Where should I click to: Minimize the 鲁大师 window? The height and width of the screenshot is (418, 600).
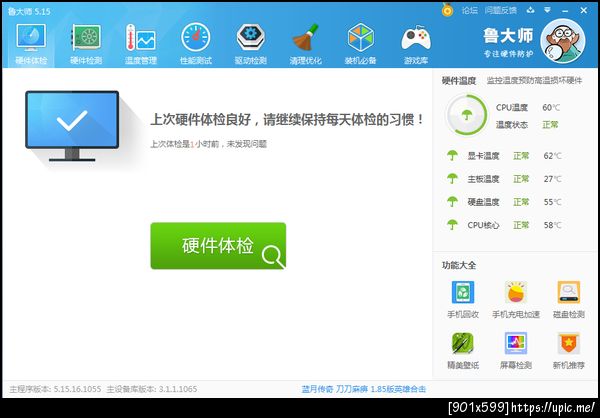565,11
